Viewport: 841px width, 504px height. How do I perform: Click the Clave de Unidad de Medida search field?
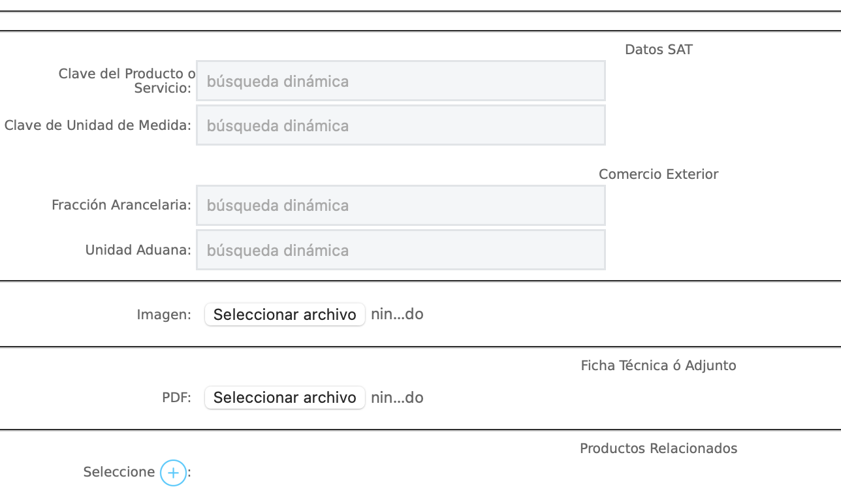click(400, 125)
